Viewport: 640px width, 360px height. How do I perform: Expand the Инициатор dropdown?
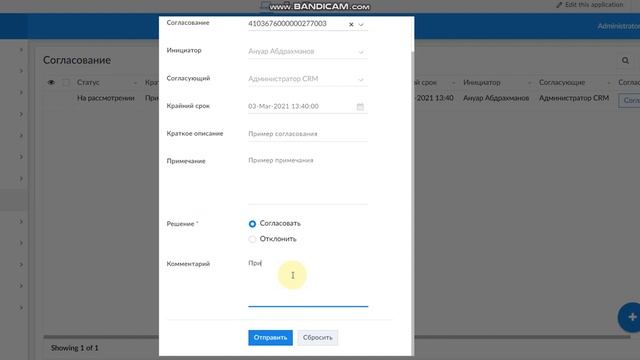(361, 52)
